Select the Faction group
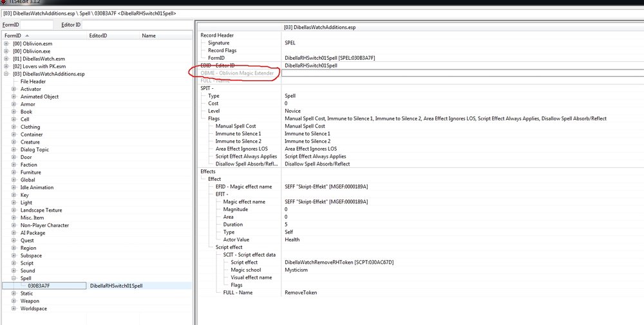This screenshot has width=644, height=325. [29, 165]
